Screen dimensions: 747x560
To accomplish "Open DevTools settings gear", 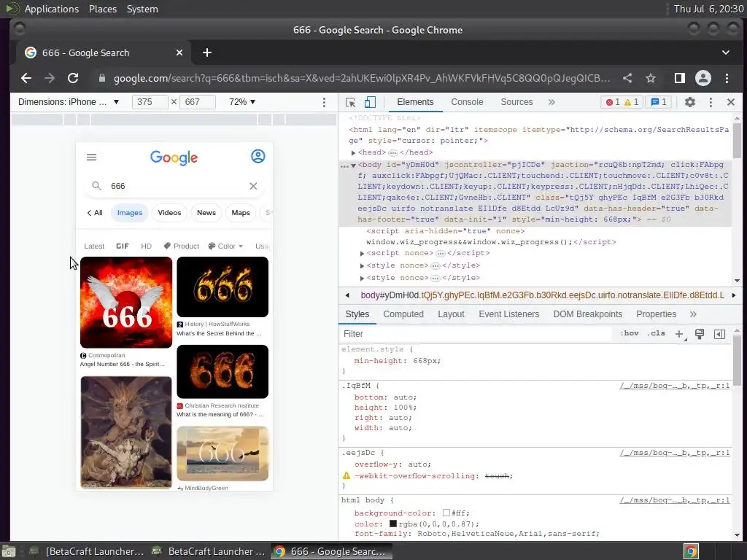I will [690, 102].
